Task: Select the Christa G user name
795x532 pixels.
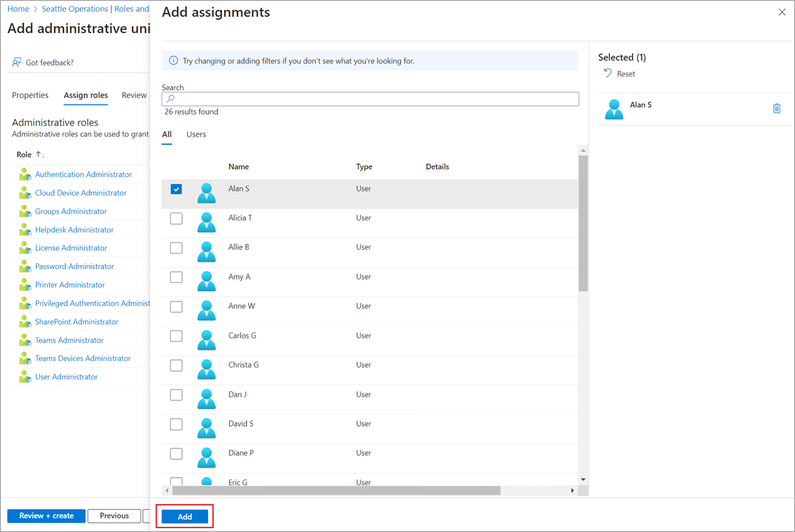Action: click(x=244, y=365)
